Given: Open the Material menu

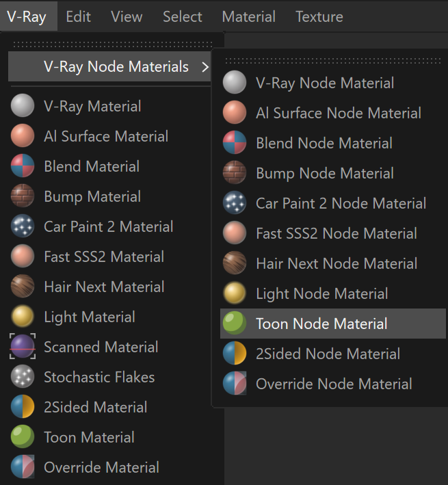Looking at the screenshot, I should (248, 16).
